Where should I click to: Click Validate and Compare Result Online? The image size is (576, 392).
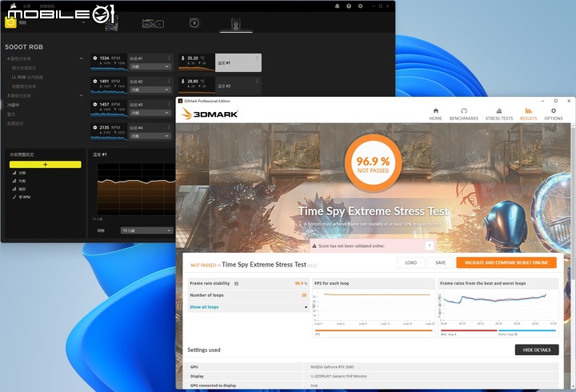(506, 262)
